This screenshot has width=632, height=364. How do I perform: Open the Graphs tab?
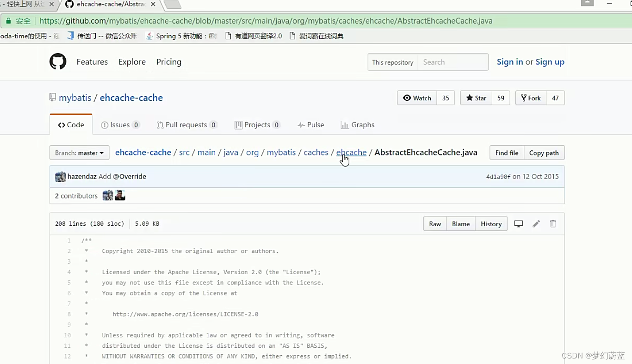click(357, 125)
